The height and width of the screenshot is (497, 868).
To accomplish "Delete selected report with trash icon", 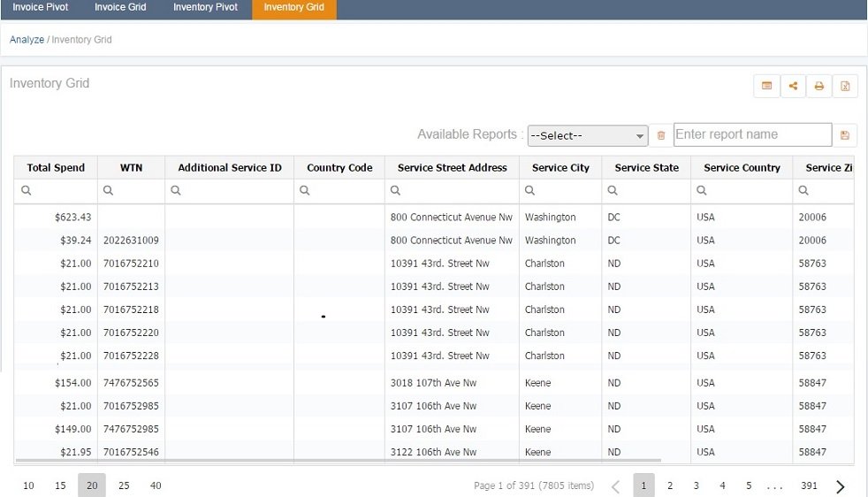I will (661, 135).
